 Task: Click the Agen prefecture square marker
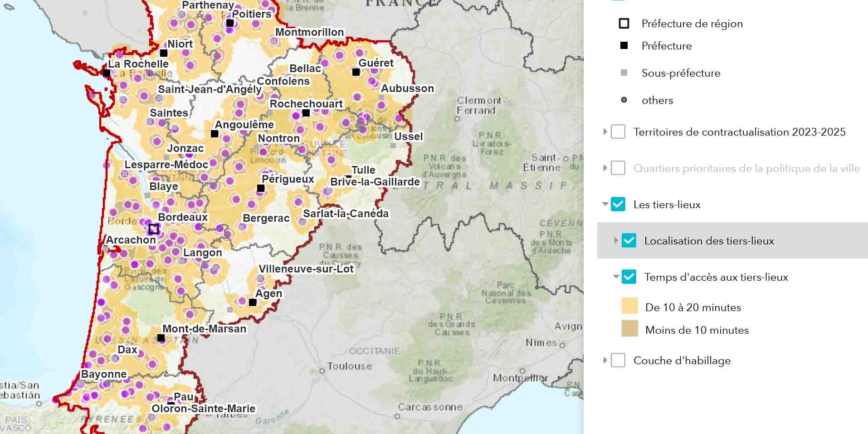pos(253,302)
